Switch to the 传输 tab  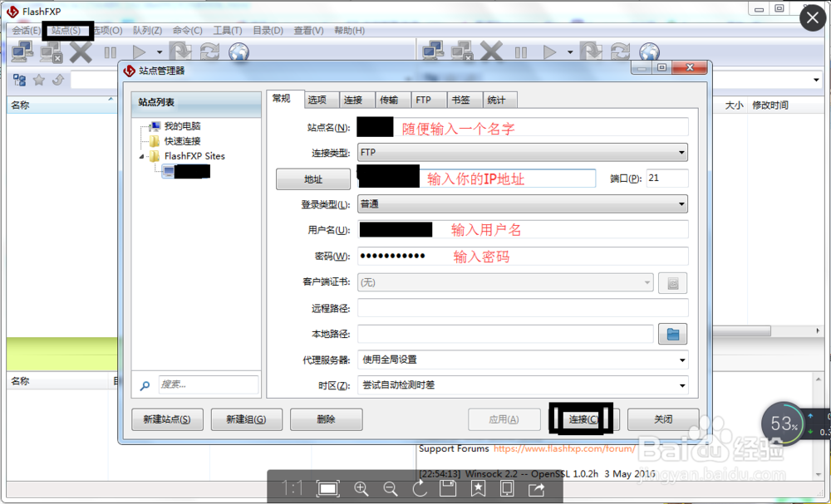tap(393, 100)
